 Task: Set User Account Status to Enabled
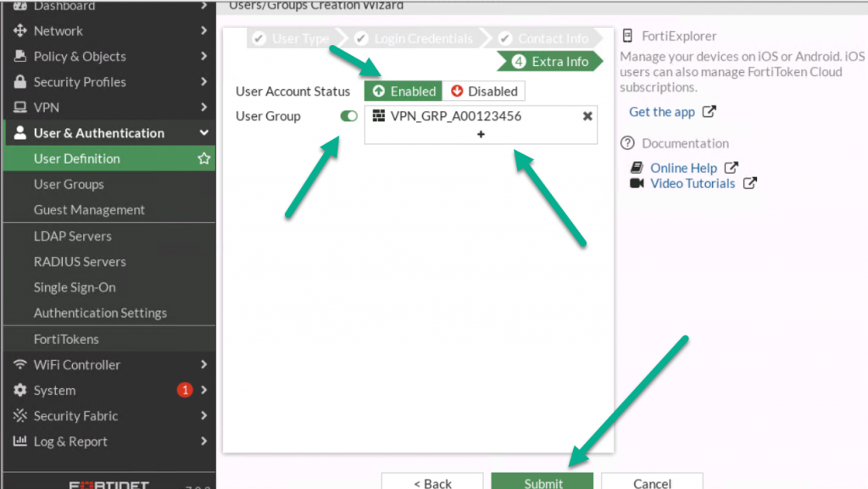click(403, 91)
